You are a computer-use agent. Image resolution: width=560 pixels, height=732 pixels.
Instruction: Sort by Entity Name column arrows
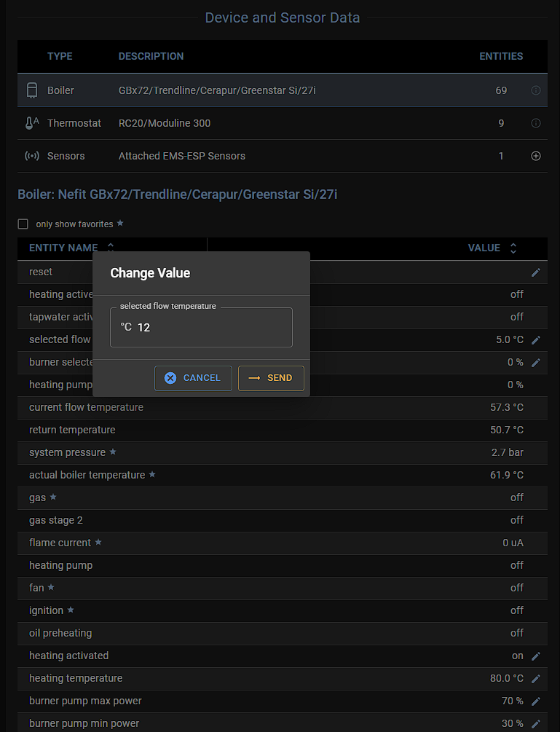[x=111, y=248]
